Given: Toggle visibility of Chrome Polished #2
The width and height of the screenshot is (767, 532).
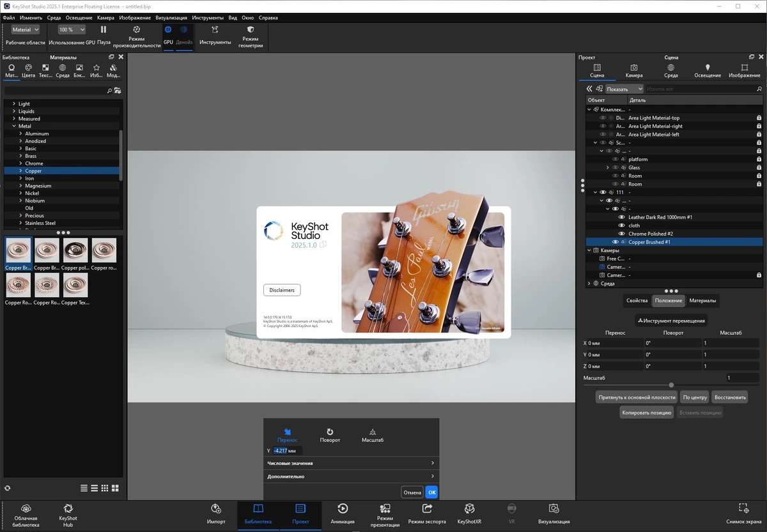Looking at the screenshot, I should click(x=621, y=234).
